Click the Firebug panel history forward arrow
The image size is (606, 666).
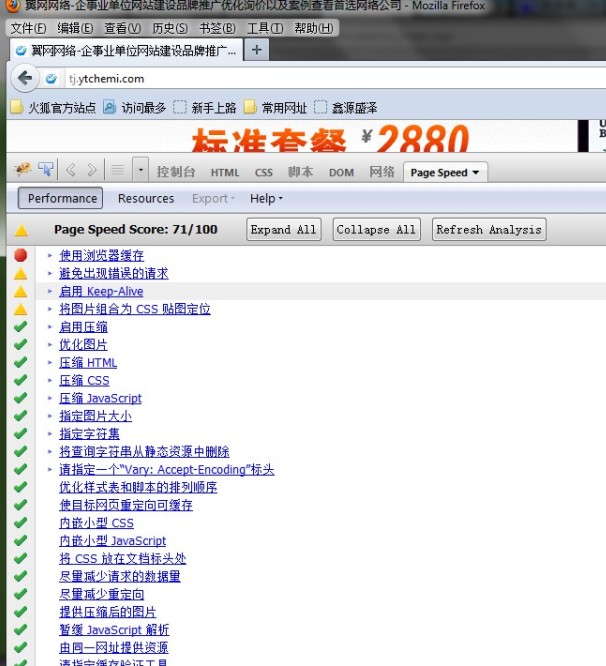pos(92,170)
